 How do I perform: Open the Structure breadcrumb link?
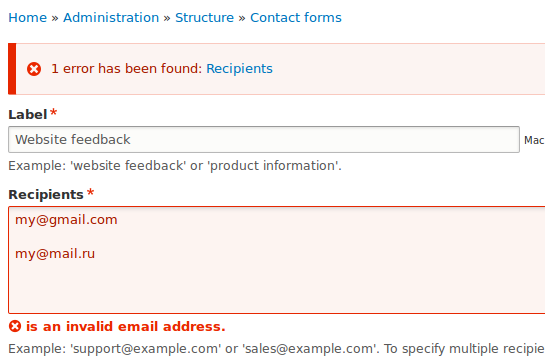point(204,17)
